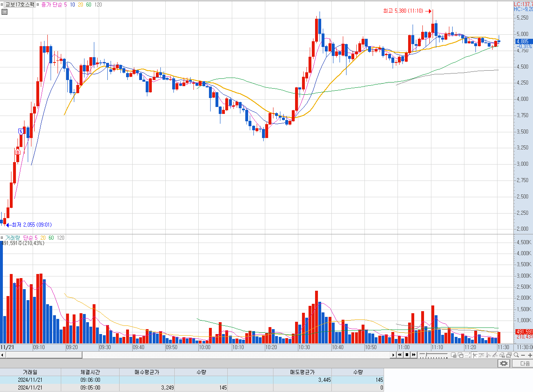Image resolution: width=533 pixels, height=392 pixels.
Task: Click the window-with-grid icon after the slider
Action: point(454,355)
